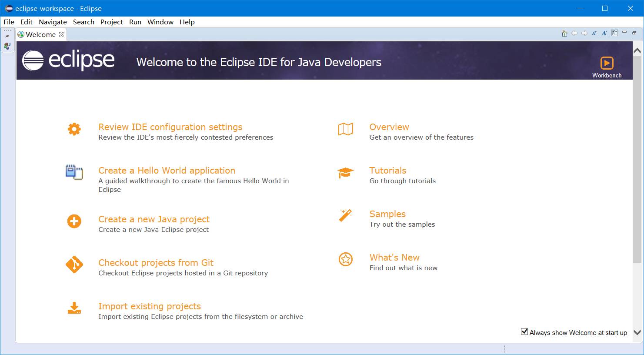Open the Customize page checklist icon
Screen dimensions: 644x355
point(614,33)
